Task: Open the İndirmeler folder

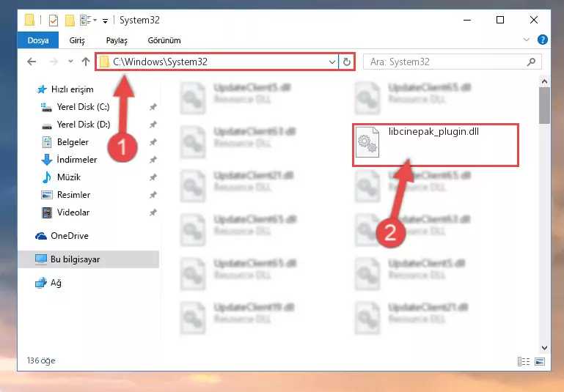Action: (x=77, y=160)
